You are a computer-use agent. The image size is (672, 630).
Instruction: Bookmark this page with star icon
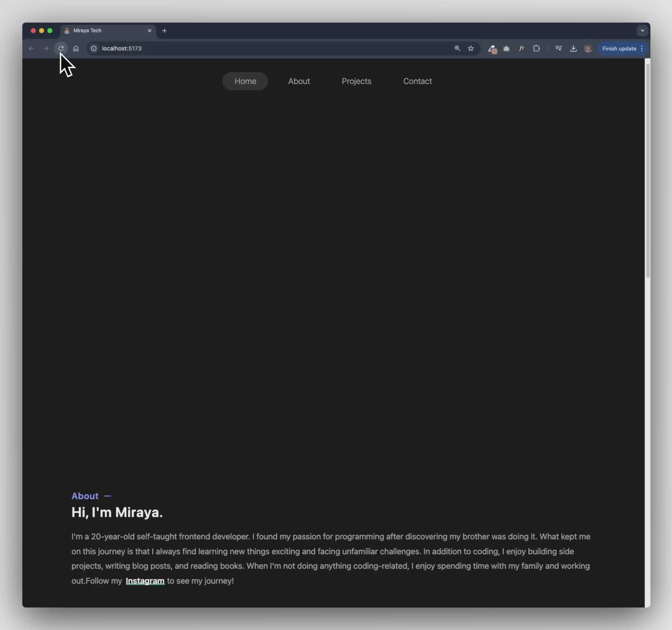pos(471,48)
